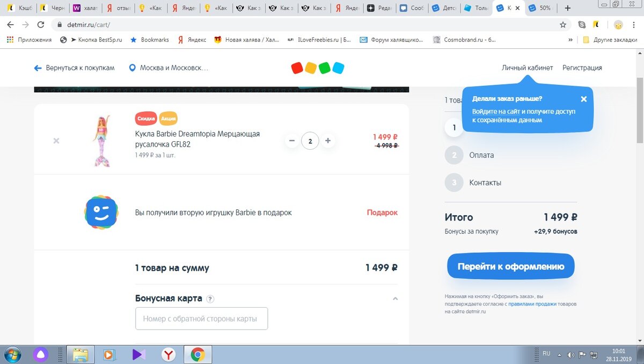Image resolution: width=644 pixels, height=364 pixels.
Task: Switch to the Редак browser tab
Action: [379, 8]
